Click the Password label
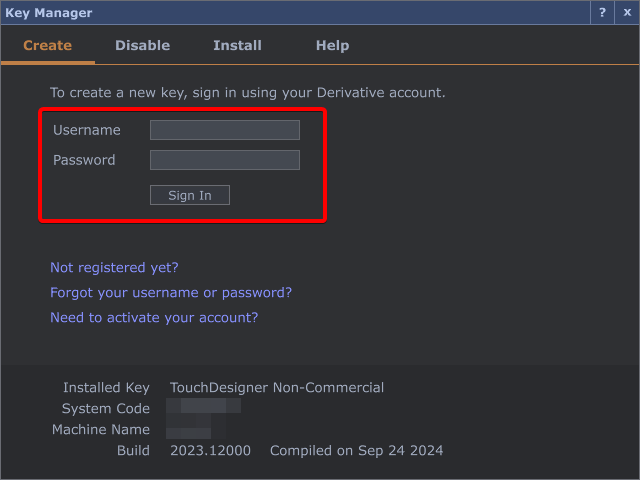This screenshot has height=480, width=640. pyautogui.click(x=84, y=160)
